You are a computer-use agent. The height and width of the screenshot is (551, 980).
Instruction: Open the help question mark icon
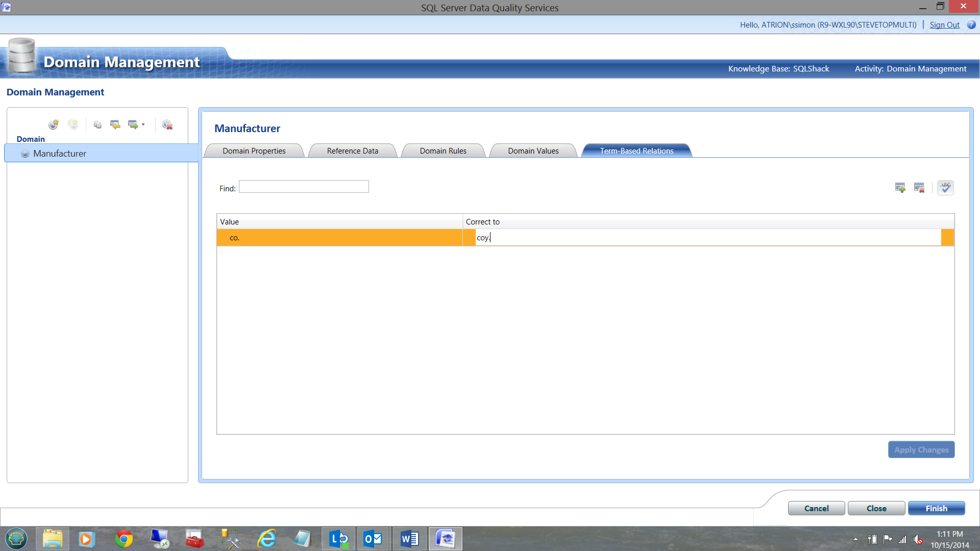(x=971, y=24)
